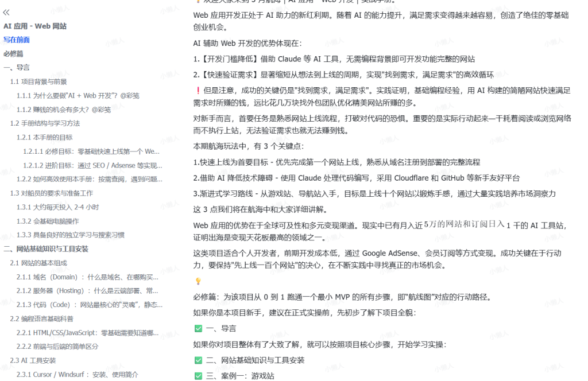
Task: Click line 如果你对项目整体有了大致了解
Action: tap(320, 345)
